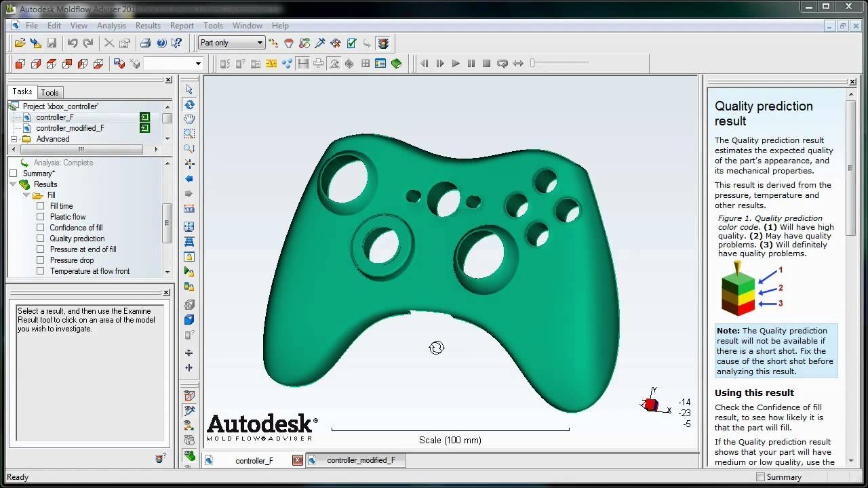Click the Measure ruler tool
This screenshot has width=868, height=488.
[189, 209]
